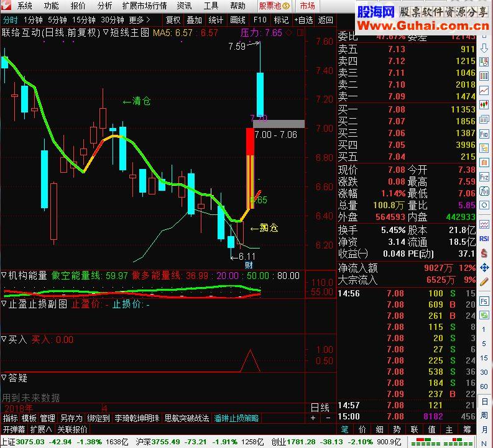The width and height of the screenshot is (493, 448).
Task: Click the download arrow icon in right sidebar
Action: (x=484, y=48)
